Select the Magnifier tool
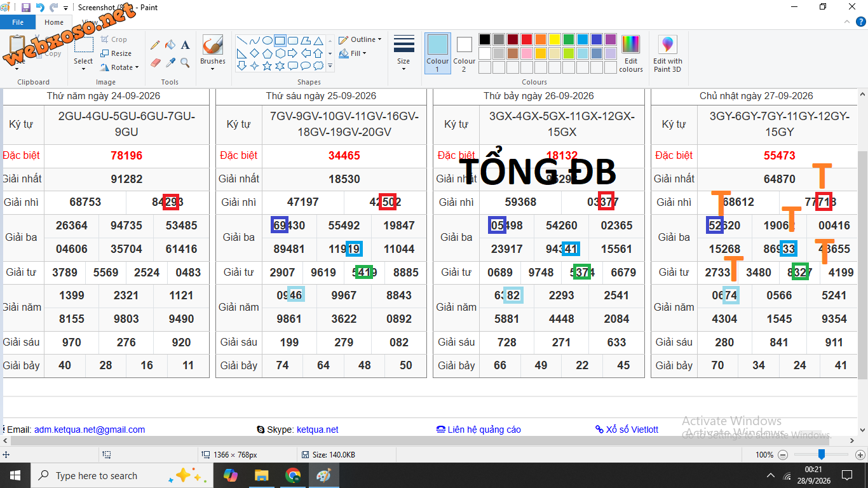The width and height of the screenshot is (868, 488). (186, 62)
